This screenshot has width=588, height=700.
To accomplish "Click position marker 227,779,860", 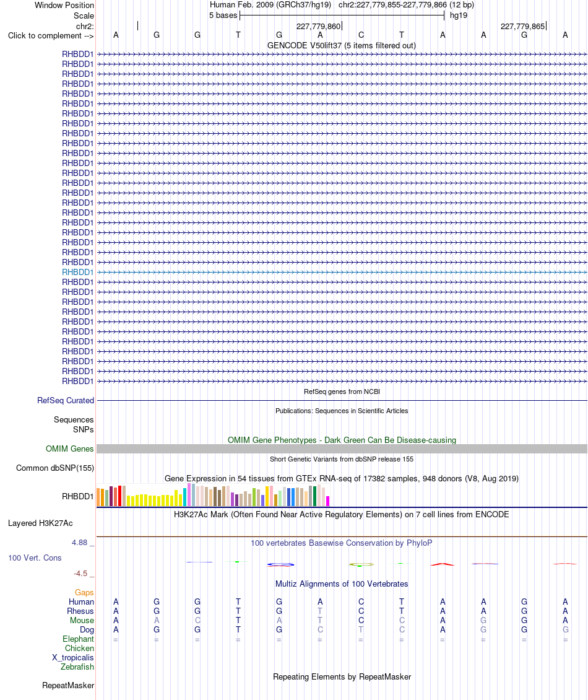I will [x=319, y=27].
